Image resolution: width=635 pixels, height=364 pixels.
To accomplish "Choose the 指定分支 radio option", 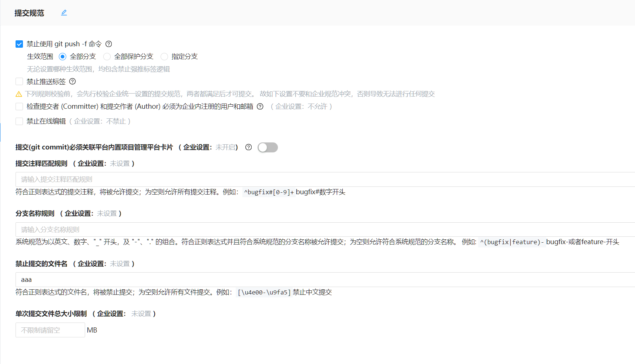I will (164, 57).
